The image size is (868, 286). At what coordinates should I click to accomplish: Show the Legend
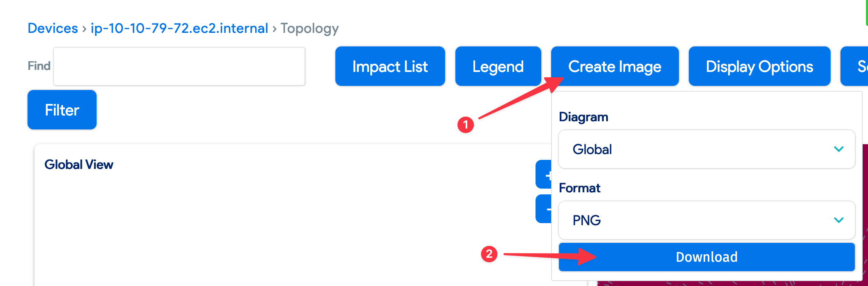[498, 66]
